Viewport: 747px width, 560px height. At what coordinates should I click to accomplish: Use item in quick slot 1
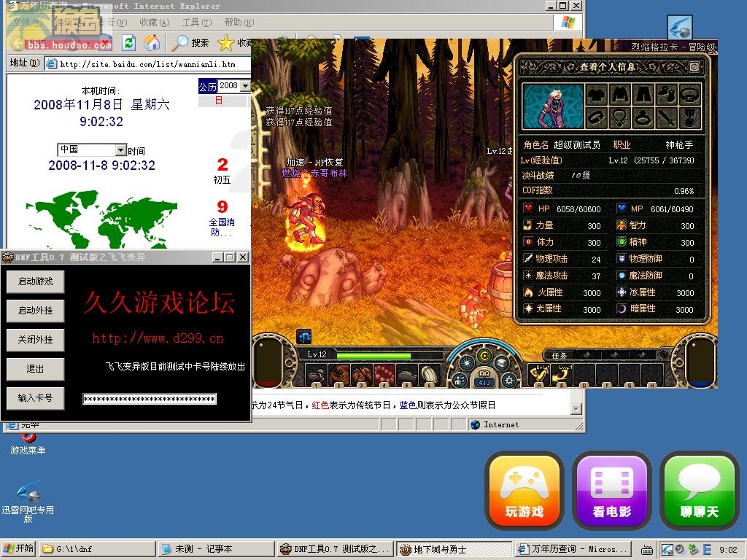[315, 374]
